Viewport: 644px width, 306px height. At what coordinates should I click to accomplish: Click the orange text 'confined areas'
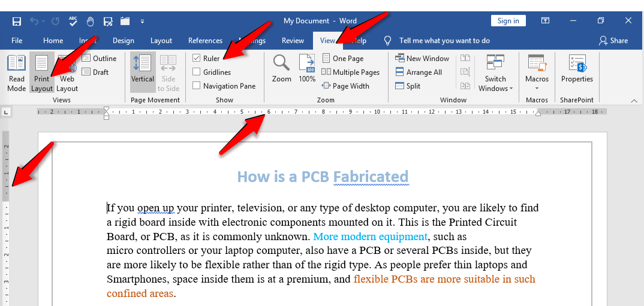tap(140, 293)
